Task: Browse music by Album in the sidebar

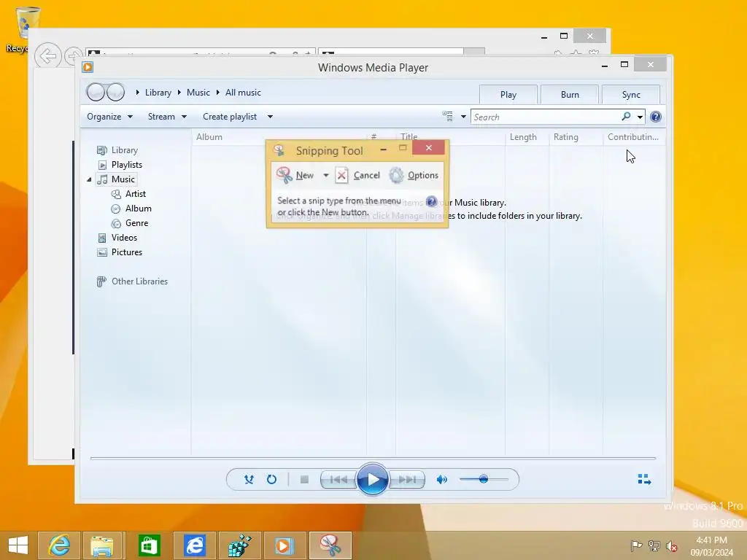Action: click(138, 209)
